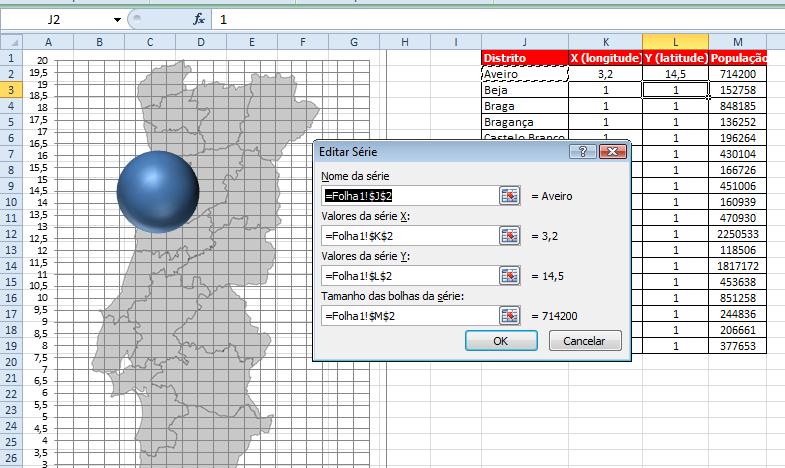Collapse dialog for series name range
This screenshot has height=468, width=785.
[x=510, y=196]
